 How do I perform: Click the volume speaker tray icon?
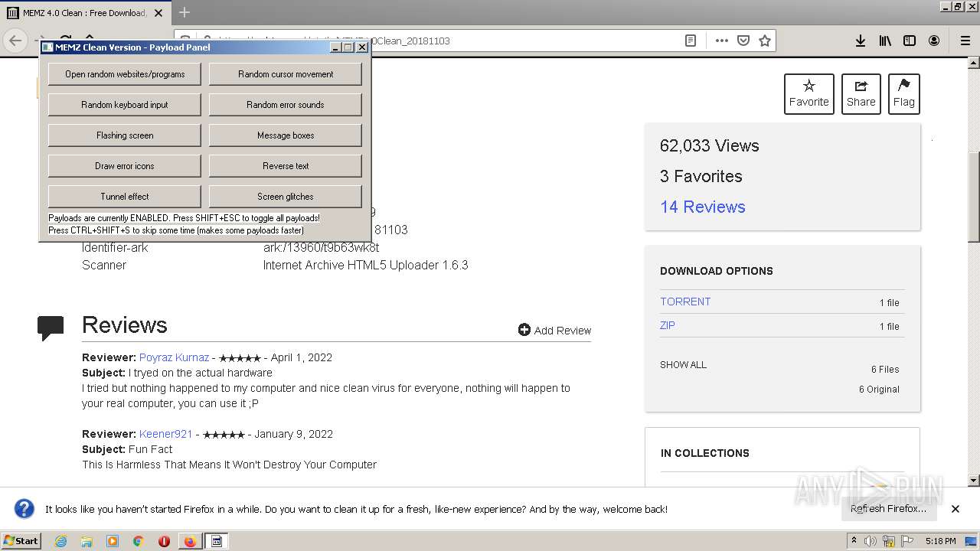[871, 541]
